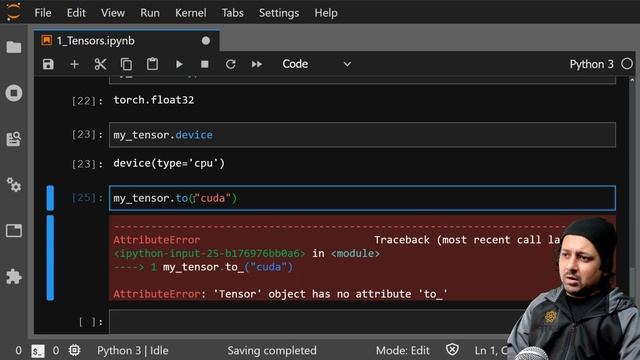The width and height of the screenshot is (640, 360).
Task: Cut selected cells with scissors icon
Action: [x=100, y=64]
